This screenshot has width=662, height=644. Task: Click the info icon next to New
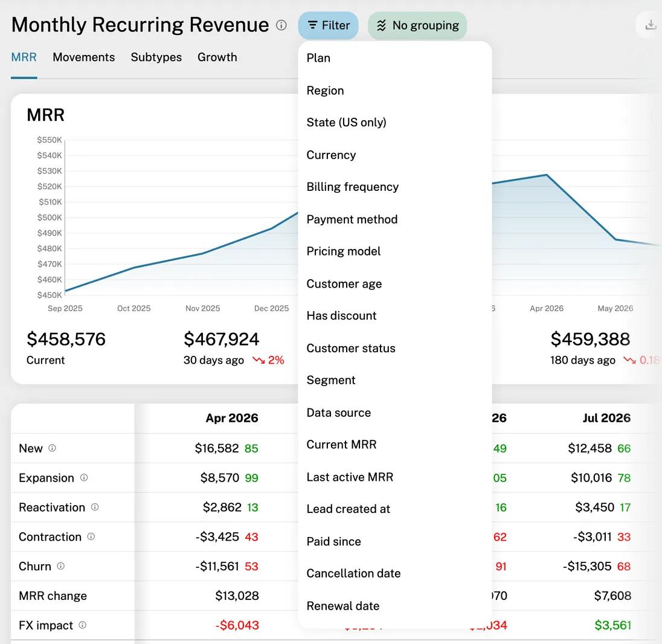pos(52,448)
